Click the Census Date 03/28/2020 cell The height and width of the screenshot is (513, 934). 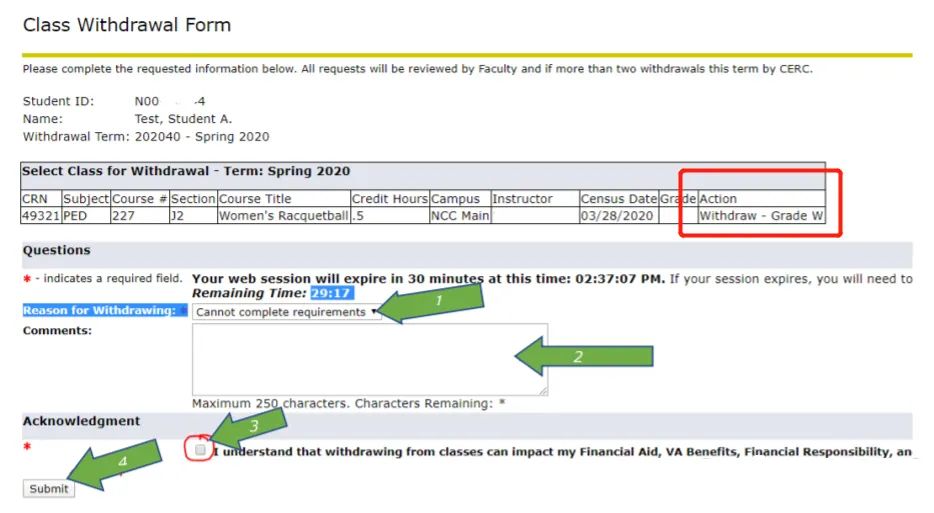[x=617, y=216]
